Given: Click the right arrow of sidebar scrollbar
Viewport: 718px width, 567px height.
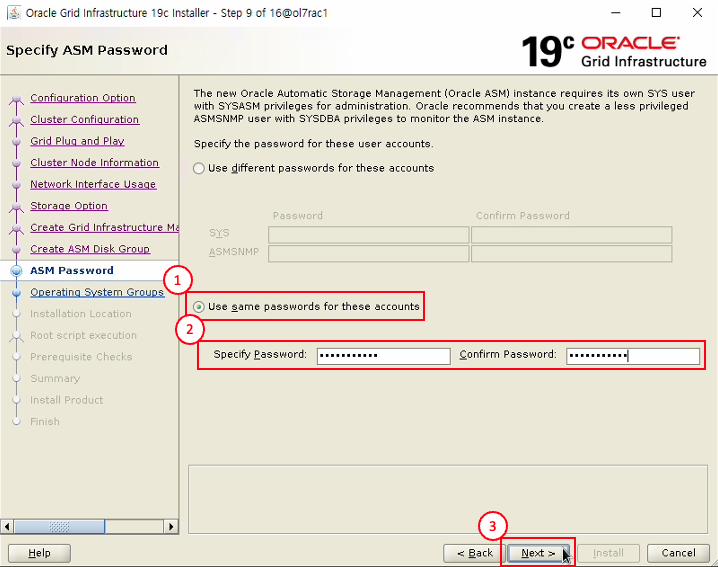Looking at the screenshot, I should [x=171, y=526].
